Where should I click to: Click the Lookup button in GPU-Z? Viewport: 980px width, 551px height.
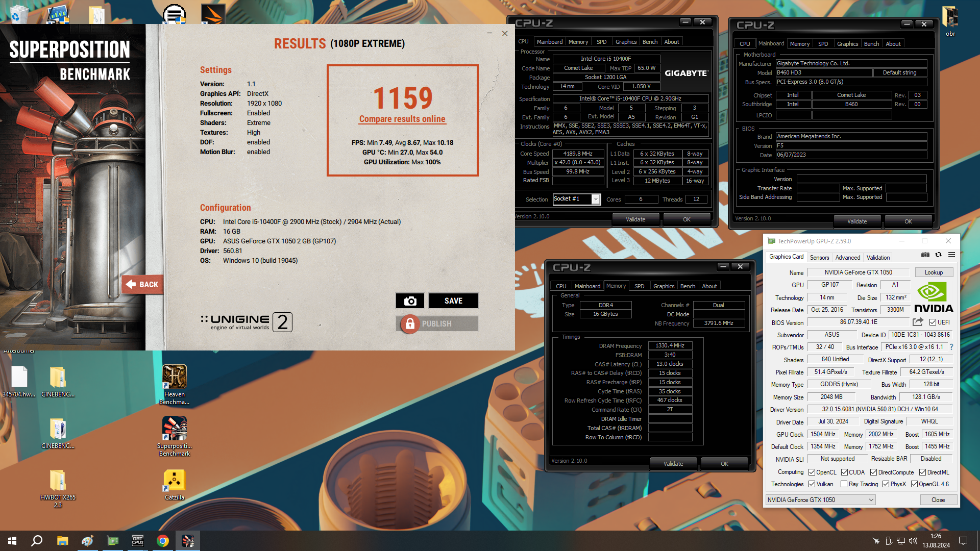[x=934, y=272]
